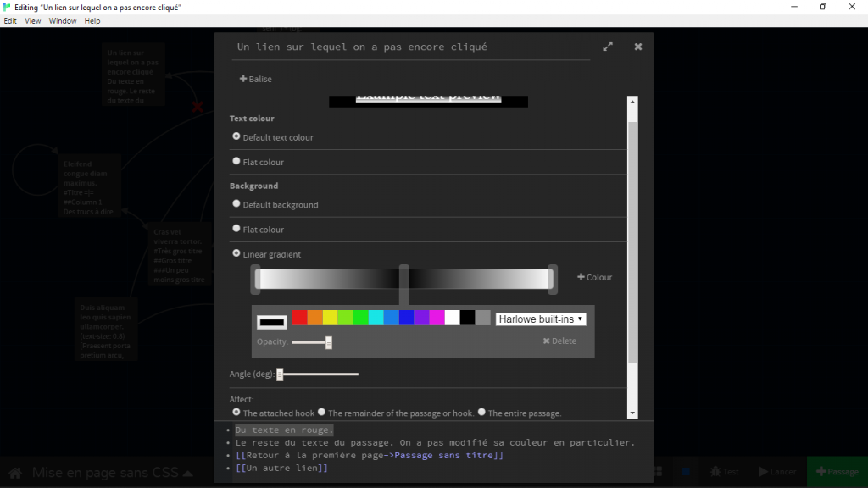The width and height of the screenshot is (868, 488).
Task: Choose 'The entire passage' affect option
Action: click(481, 412)
